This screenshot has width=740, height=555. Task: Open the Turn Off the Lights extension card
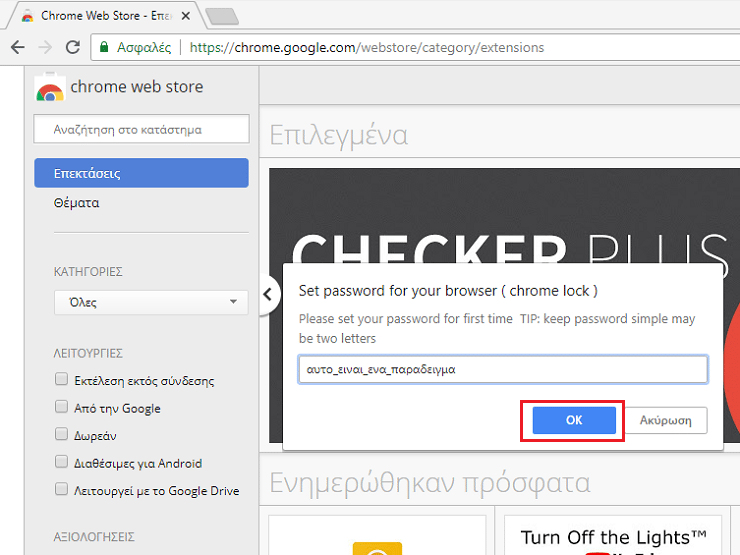coord(613,536)
